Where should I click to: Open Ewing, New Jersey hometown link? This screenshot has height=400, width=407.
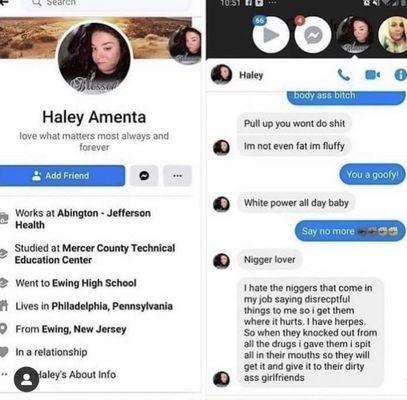[84, 329]
